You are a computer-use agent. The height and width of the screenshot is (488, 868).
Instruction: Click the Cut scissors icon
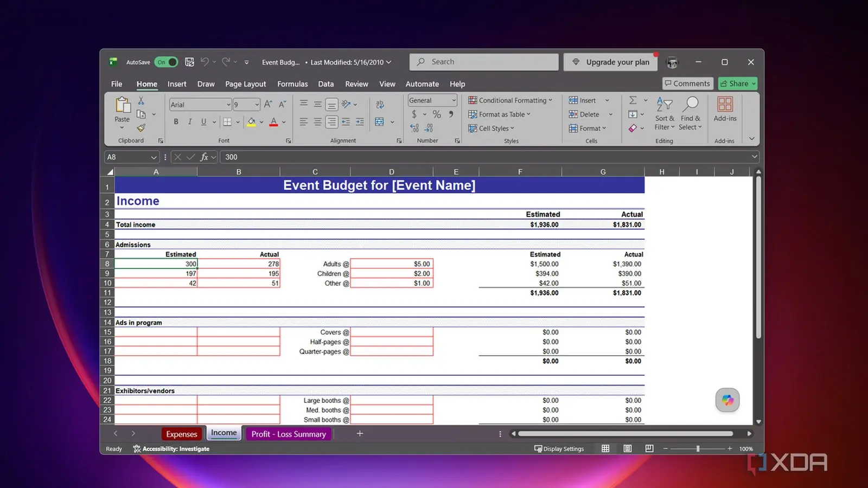pyautogui.click(x=141, y=101)
